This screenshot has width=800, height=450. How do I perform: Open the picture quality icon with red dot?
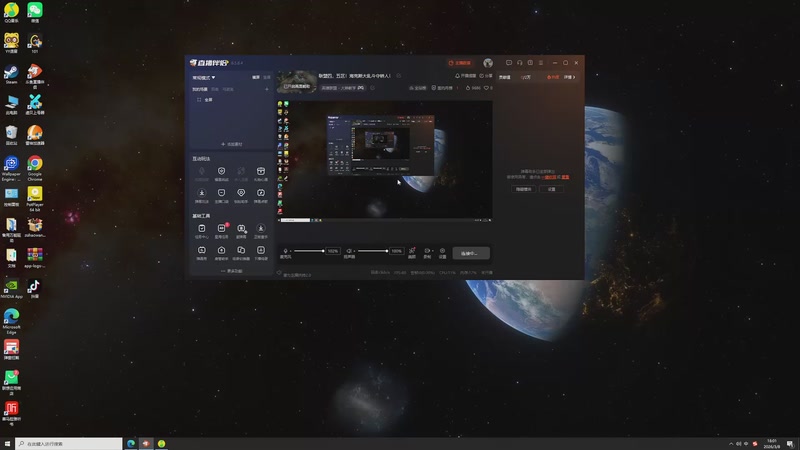pos(412,251)
